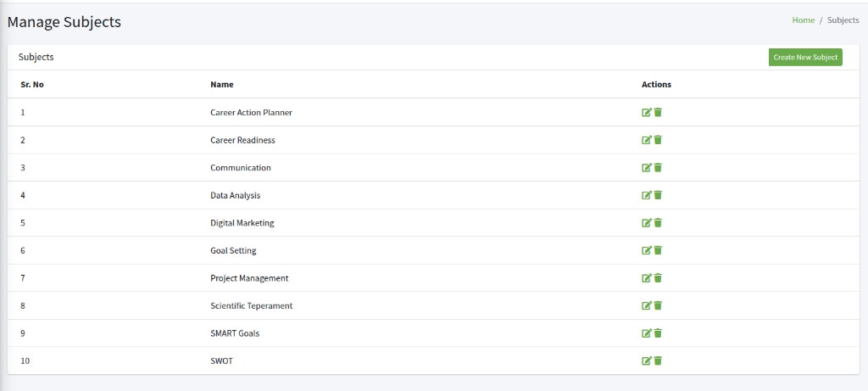This screenshot has height=391, width=868.
Task: Delete the Scientific Teperament subject
Action: pyautogui.click(x=658, y=305)
